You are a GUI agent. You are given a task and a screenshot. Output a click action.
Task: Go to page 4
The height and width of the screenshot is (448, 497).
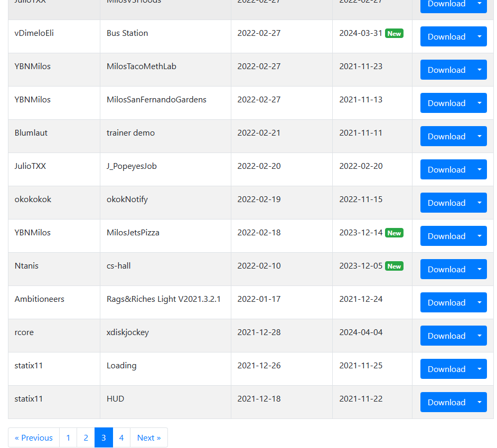pos(121,437)
